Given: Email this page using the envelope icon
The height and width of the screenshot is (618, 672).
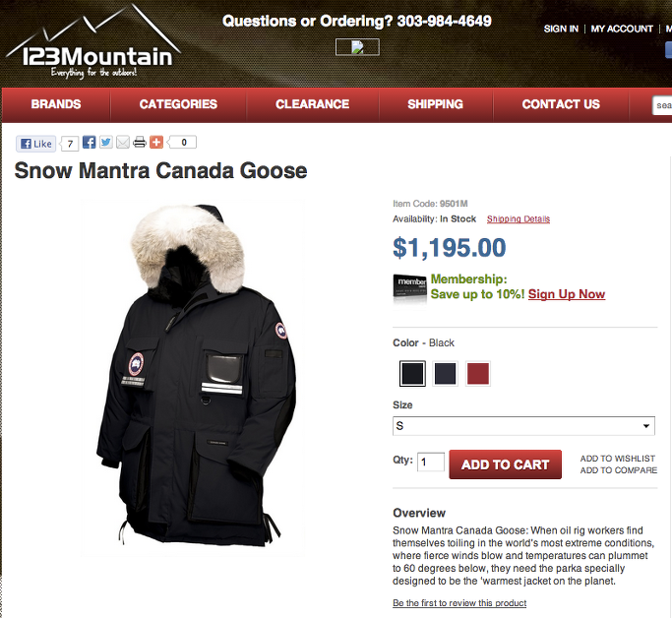Looking at the screenshot, I should point(123,143).
